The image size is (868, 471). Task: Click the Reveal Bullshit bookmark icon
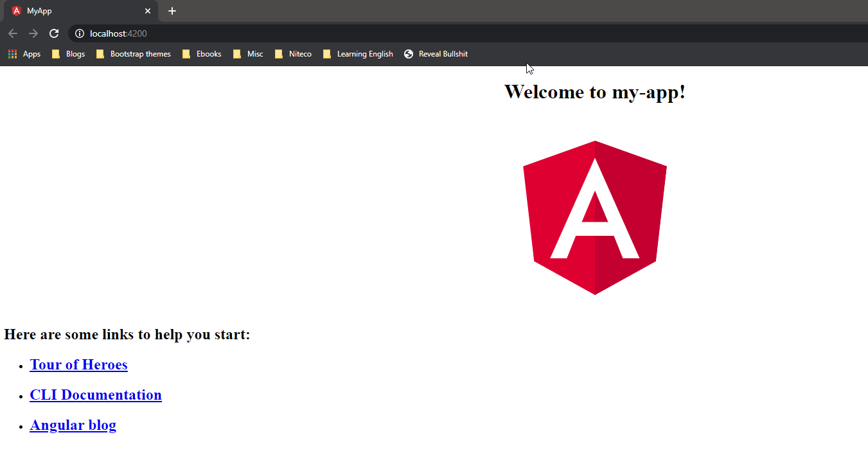pyautogui.click(x=409, y=54)
